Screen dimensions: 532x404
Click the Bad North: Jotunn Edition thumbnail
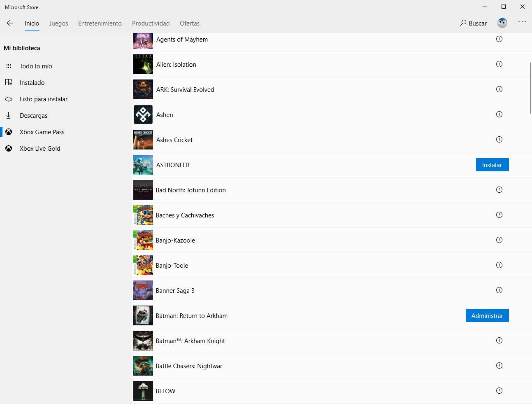(x=143, y=190)
